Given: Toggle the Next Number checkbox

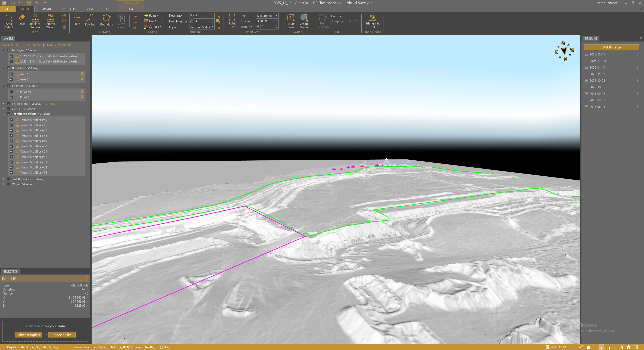Looking at the screenshot, I should click(x=191, y=21).
